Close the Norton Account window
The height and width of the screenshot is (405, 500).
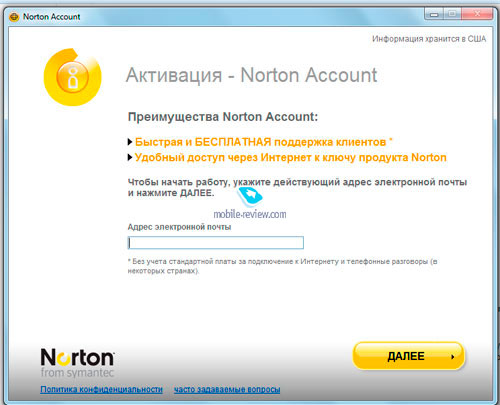click(477, 14)
